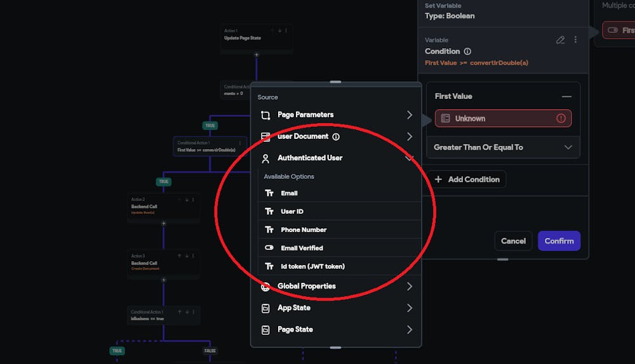The height and width of the screenshot is (364, 635).
Task: Click the Add Condition button
Action: tap(467, 179)
